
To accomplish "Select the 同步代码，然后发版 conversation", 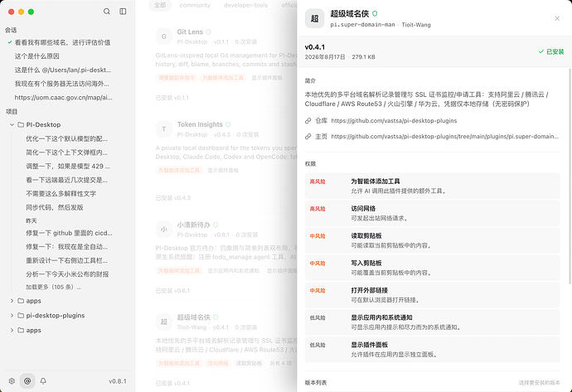I will click(55, 207).
